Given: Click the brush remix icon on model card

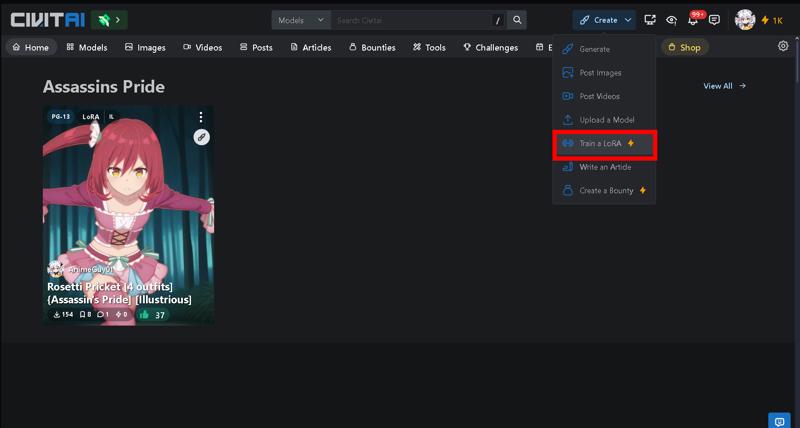Looking at the screenshot, I should pos(202,137).
